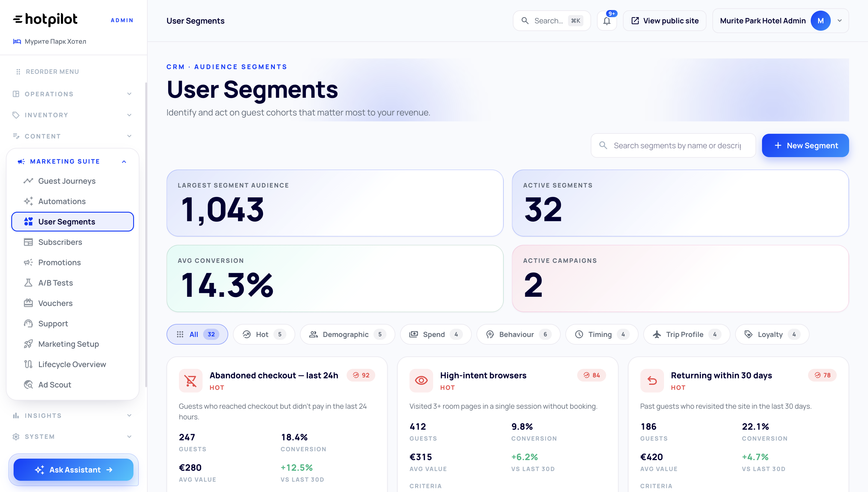This screenshot has height=492, width=868.
Task: Click the High-intent browsers eye icon
Action: point(421,380)
